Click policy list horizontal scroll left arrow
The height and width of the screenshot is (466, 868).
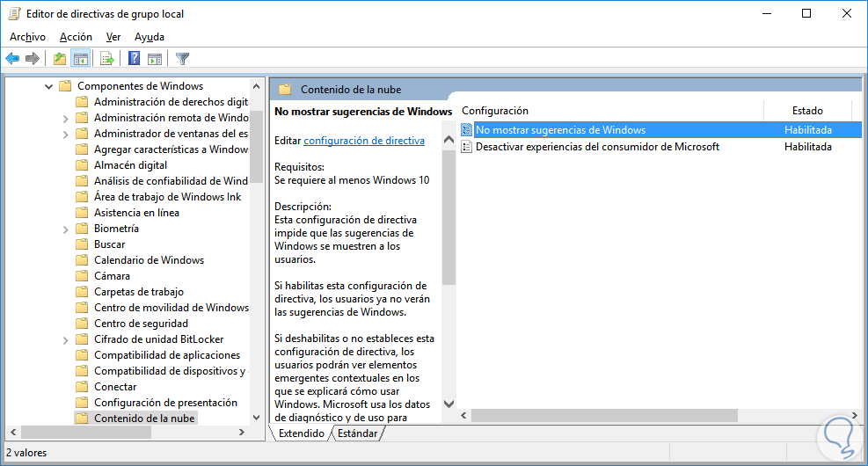[463, 415]
